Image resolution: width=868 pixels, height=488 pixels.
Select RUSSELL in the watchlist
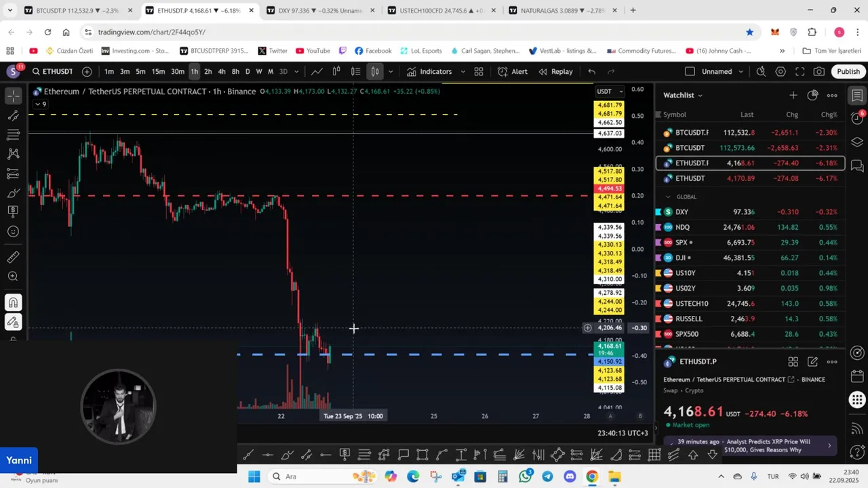tap(750, 319)
